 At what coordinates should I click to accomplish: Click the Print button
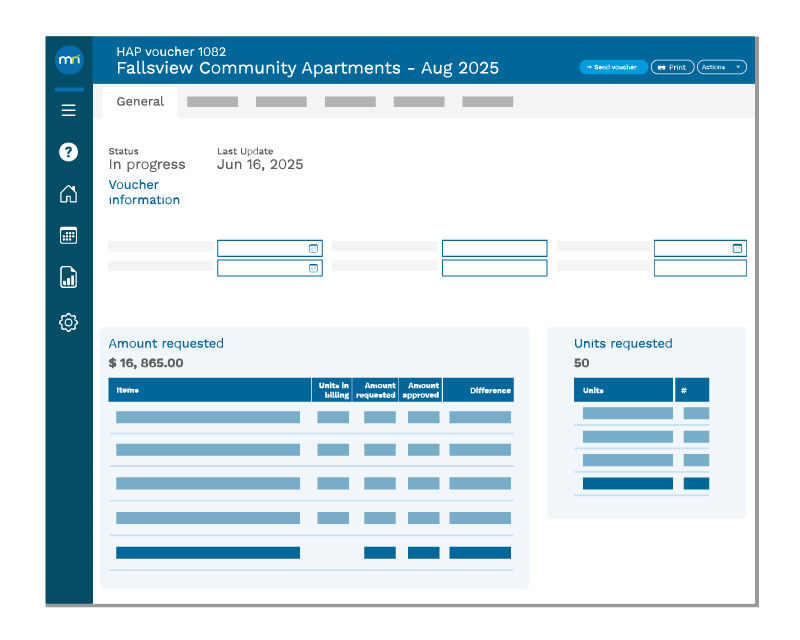pyautogui.click(x=672, y=67)
